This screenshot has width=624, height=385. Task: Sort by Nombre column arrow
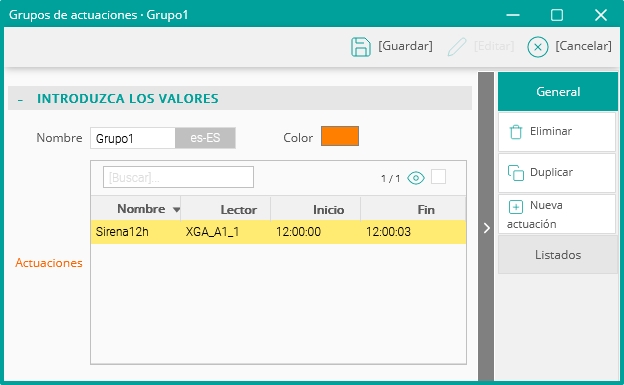coord(176,209)
